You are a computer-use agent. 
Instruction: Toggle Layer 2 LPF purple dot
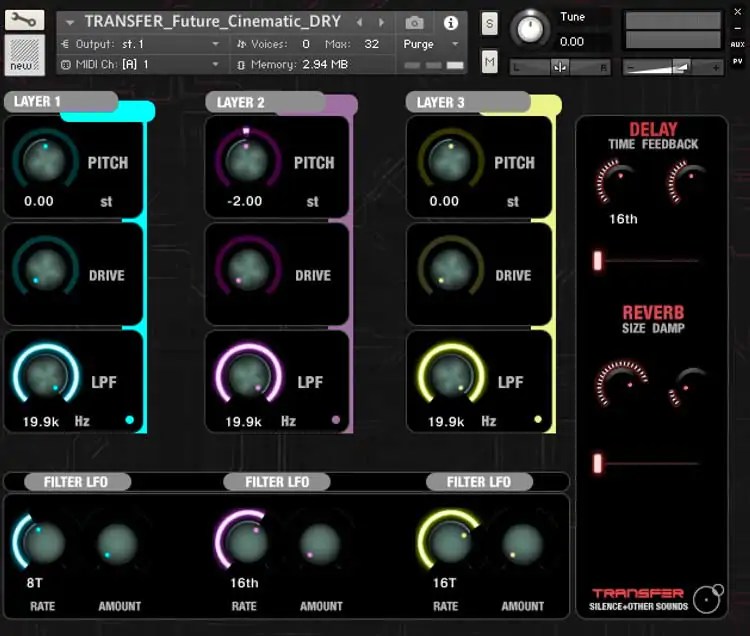(336, 420)
